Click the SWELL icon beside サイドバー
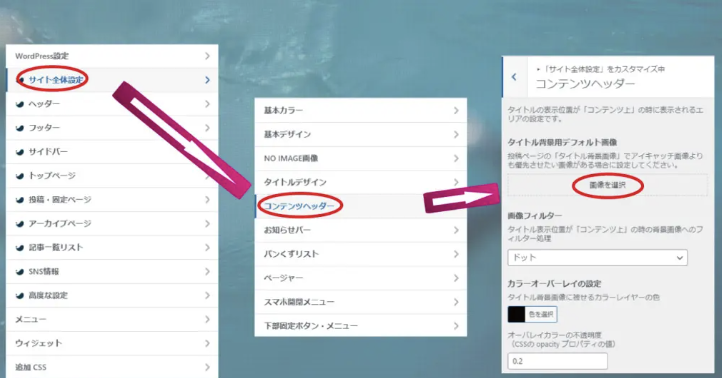 point(20,152)
